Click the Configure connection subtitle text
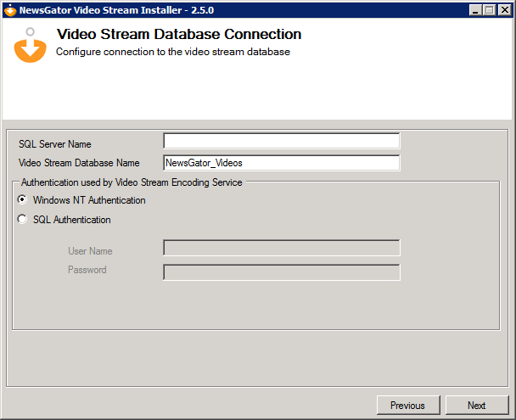This screenshot has height=420, width=516. click(x=173, y=52)
